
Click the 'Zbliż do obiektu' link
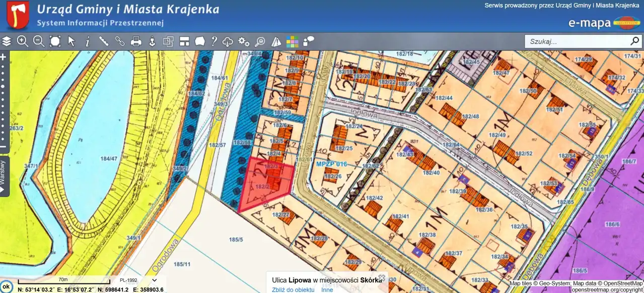[293, 289]
